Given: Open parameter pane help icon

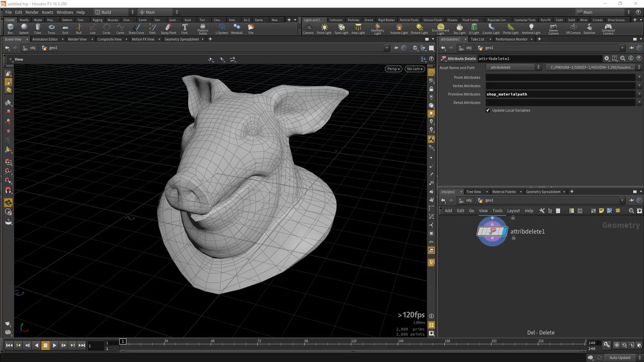Looking at the screenshot, I should click(639, 58).
